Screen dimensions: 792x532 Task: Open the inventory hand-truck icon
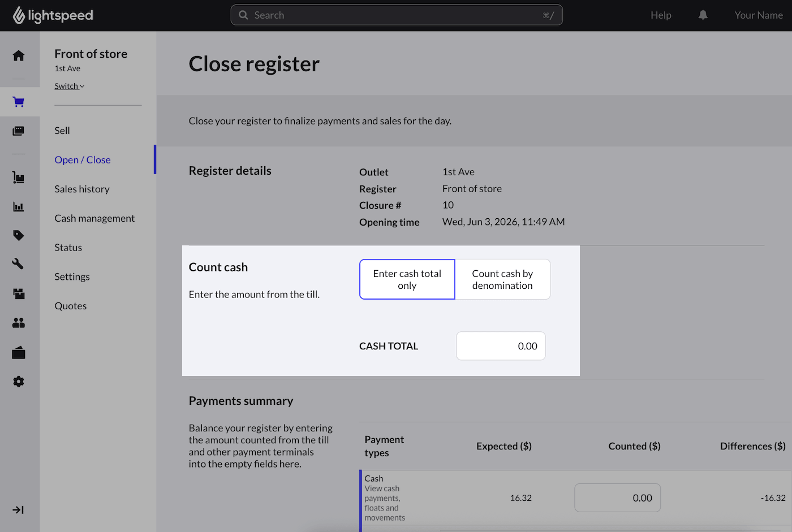pyautogui.click(x=19, y=178)
